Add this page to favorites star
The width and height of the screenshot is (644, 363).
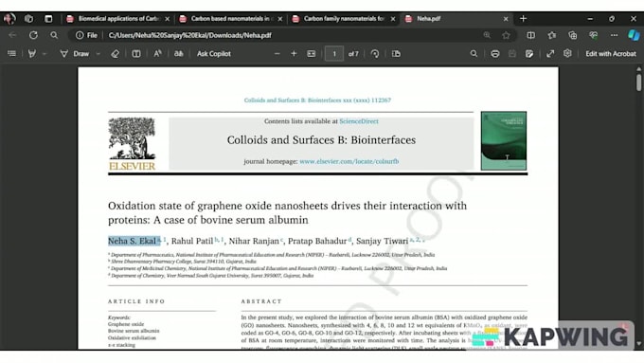pos(506,35)
